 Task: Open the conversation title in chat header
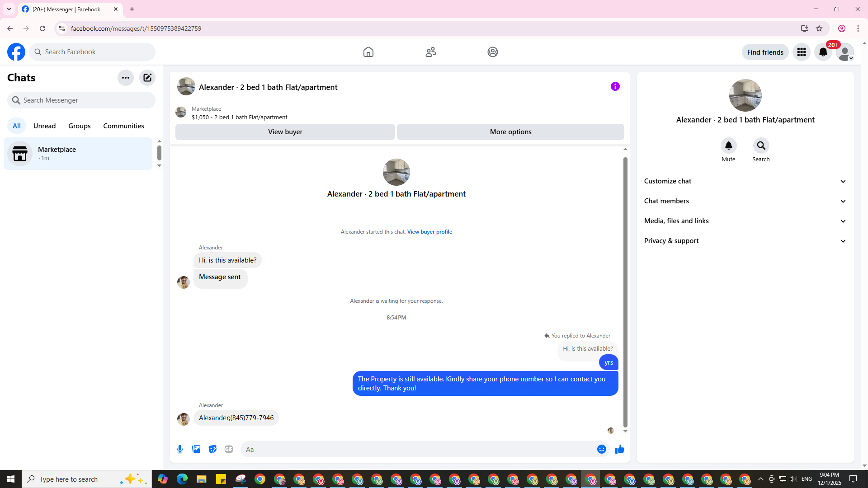268,87
